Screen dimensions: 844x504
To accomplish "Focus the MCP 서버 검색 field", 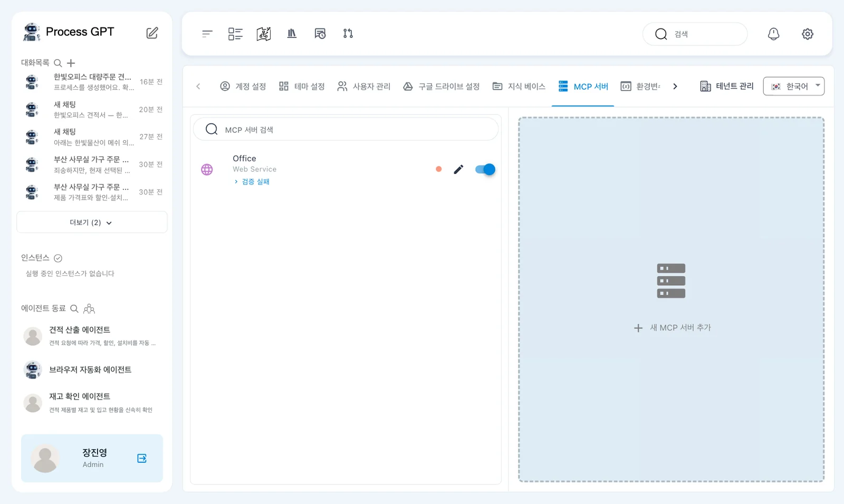I will (346, 129).
